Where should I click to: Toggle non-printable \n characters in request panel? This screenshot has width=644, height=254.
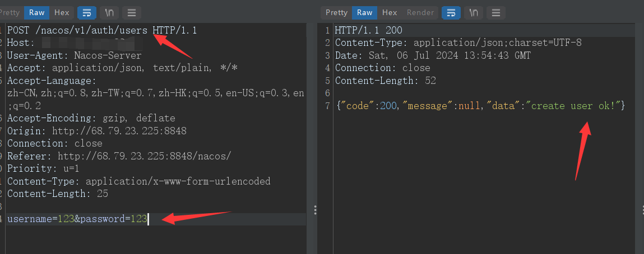pyautogui.click(x=109, y=13)
